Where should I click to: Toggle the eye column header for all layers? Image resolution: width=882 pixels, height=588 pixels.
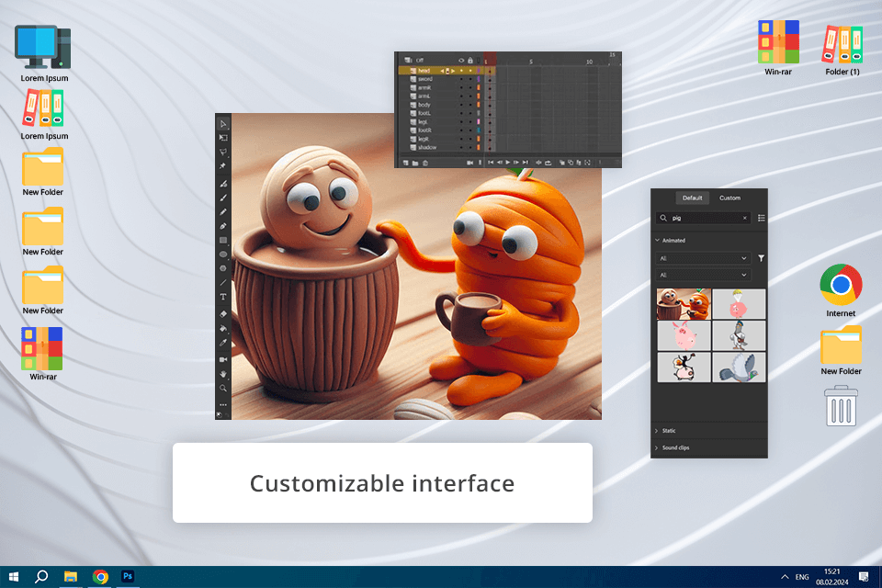(x=461, y=61)
